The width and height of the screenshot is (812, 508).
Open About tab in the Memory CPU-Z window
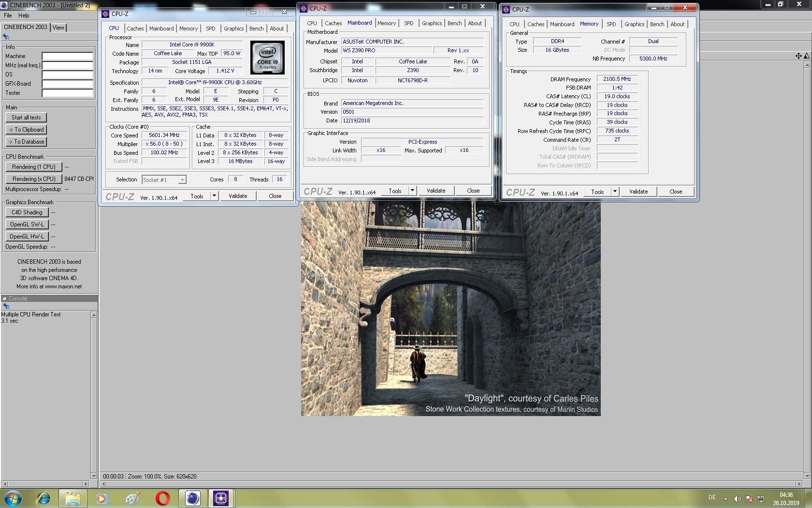coord(678,24)
